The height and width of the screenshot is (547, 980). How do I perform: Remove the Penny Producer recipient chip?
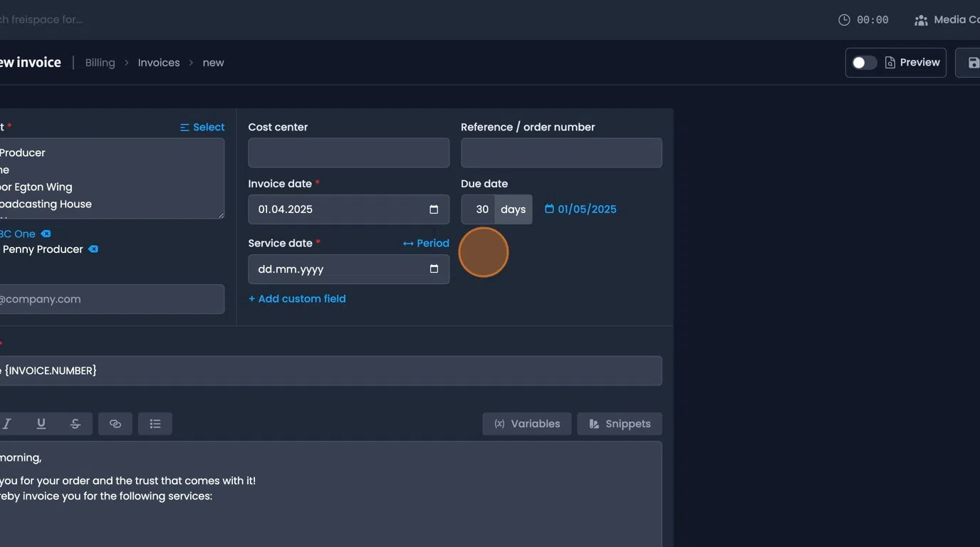click(x=93, y=249)
